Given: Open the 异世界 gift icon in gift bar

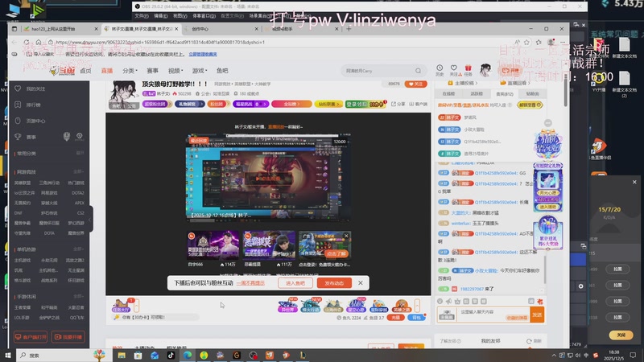Looking at the screenshot, I should [287, 306].
